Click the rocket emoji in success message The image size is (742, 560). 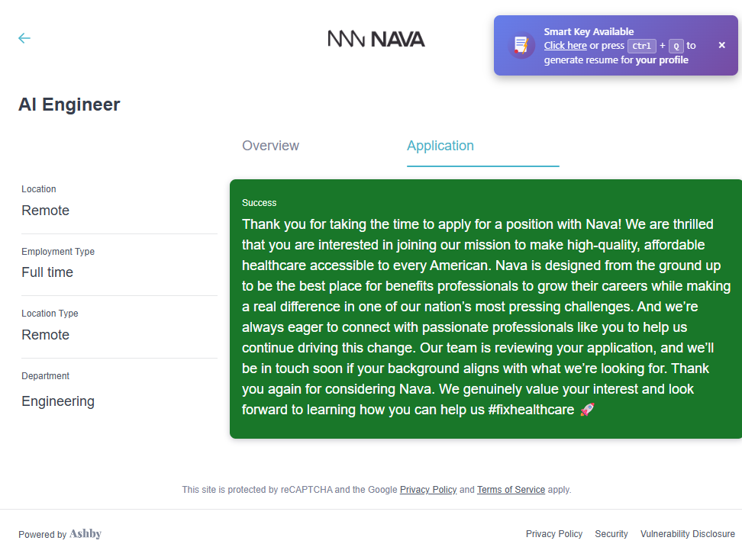(587, 410)
